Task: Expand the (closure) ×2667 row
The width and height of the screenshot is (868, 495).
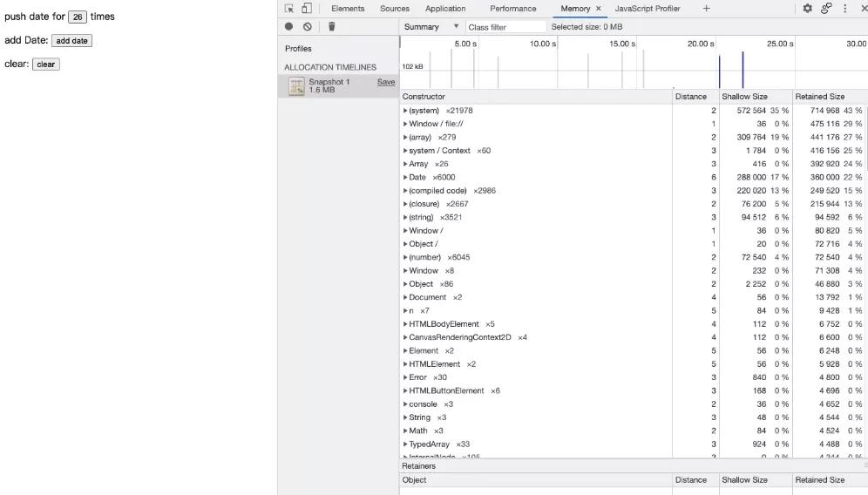Action: pos(405,204)
